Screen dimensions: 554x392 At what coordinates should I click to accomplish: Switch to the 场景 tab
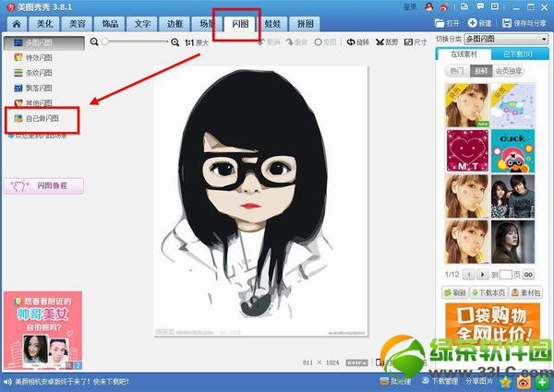[205, 24]
